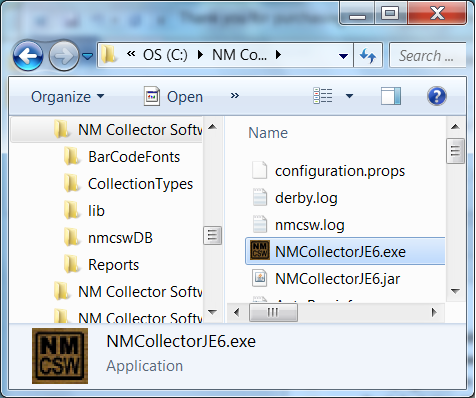The image size is (476, 398).
Task: Click file list vertical scroll down arrow
Action: click(x=455, y=291)
